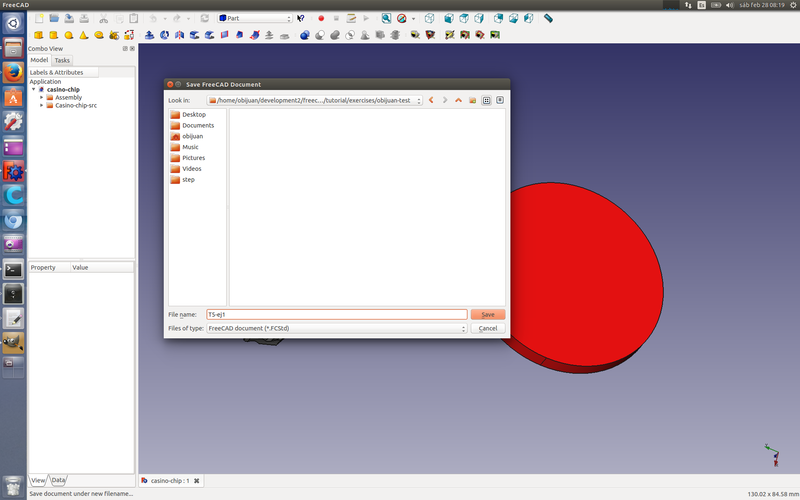Open the Part workbench dropdown
Image resolution: width=800 pixels, height=500 pixels.
click(254, 18)
